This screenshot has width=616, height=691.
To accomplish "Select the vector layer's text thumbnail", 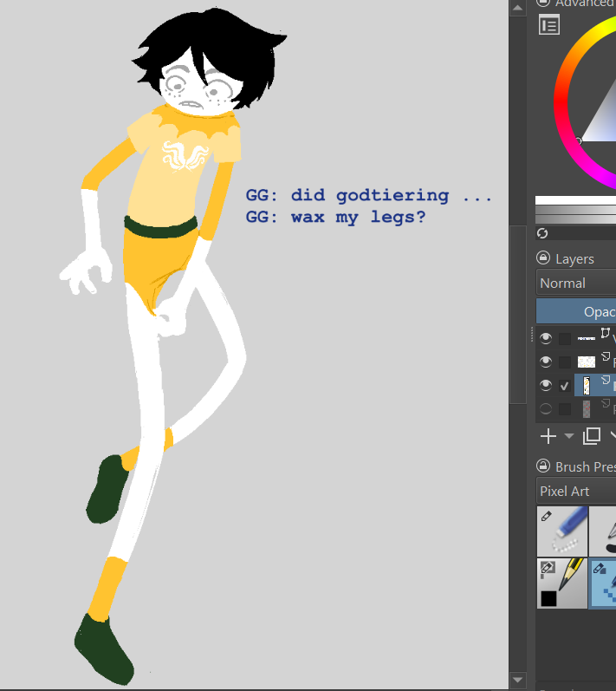I will coord(587,338).
